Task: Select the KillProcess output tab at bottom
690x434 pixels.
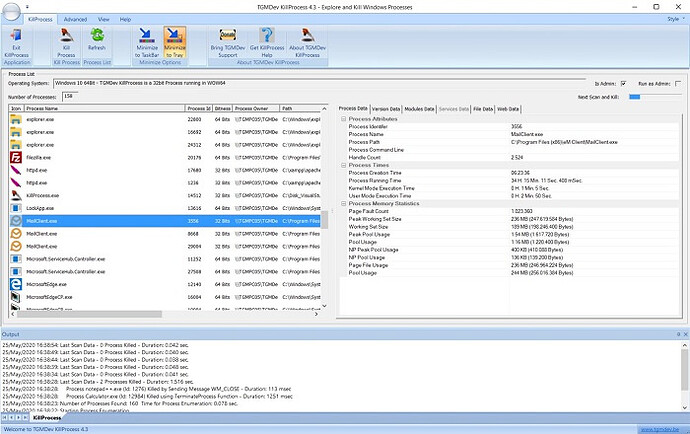Action: click(x=47, y=417)
